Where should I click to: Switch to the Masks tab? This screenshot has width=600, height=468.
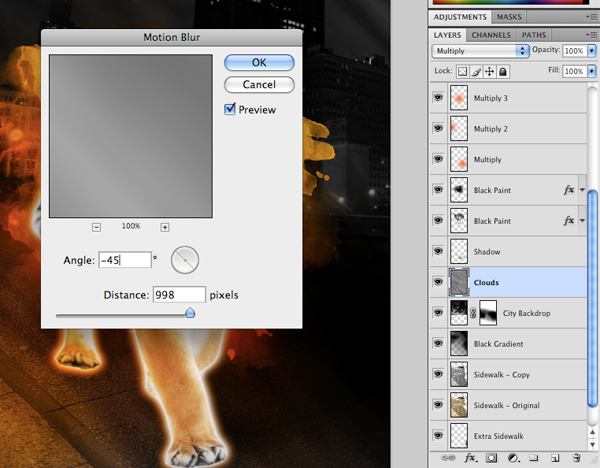click(509, 17)
